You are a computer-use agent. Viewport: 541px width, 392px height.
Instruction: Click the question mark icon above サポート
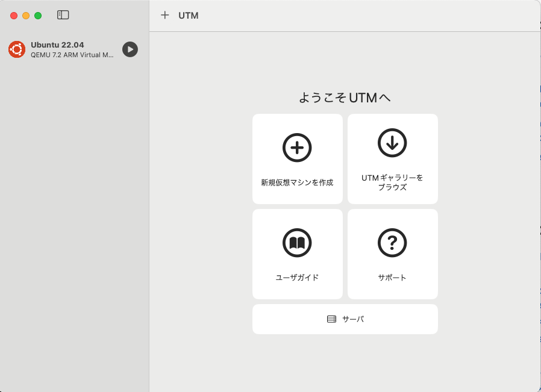pyautogui.click(x=392, y=243)
